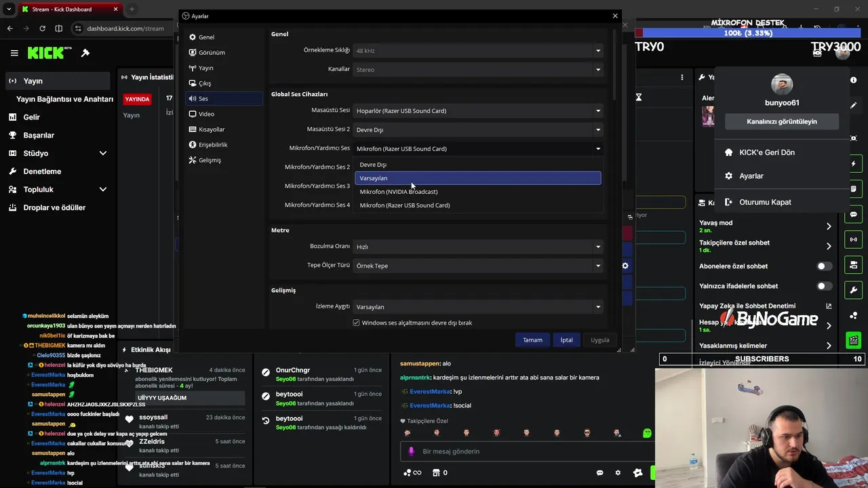
Task: Click the green clapperboard icon in the right strip
Action: pos(853,340)
